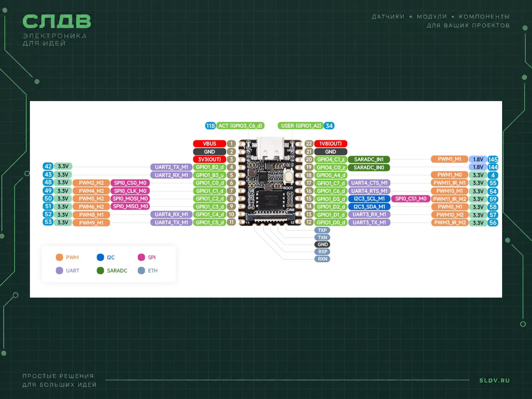Click the UART3_RX_M1 label
The image size is (532, 399).
click(x=369, y=214)
